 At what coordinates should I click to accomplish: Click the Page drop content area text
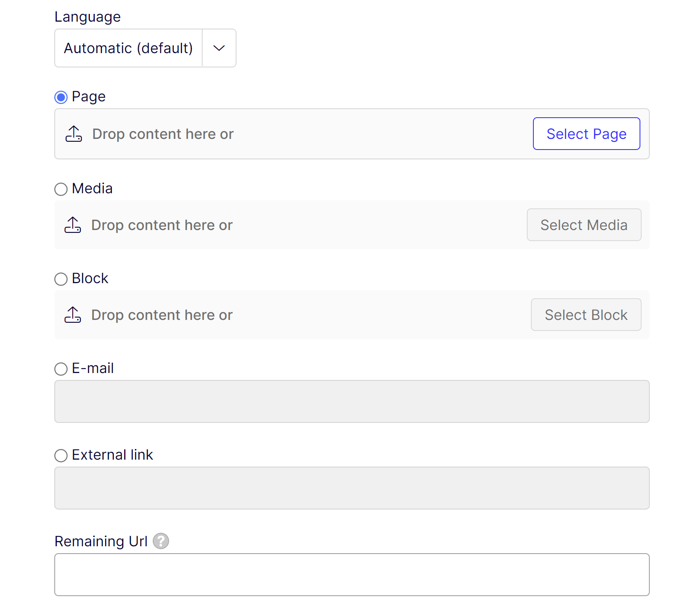coord(163,134)
